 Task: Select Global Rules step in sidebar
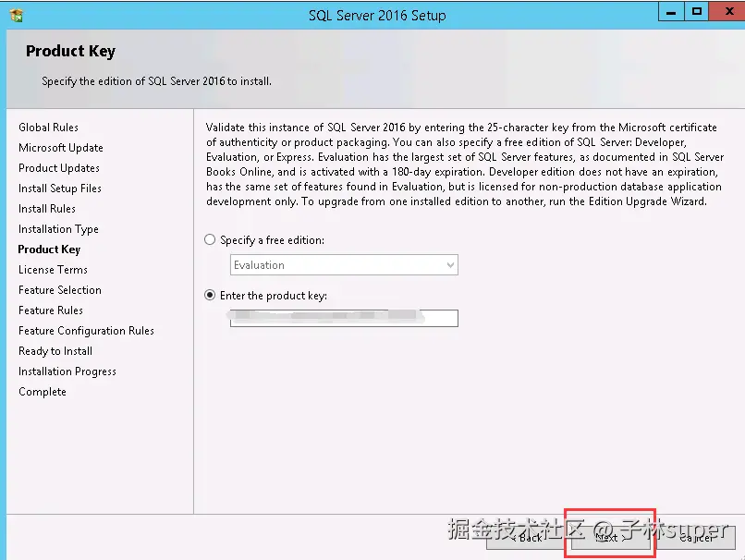pos(48,128)
